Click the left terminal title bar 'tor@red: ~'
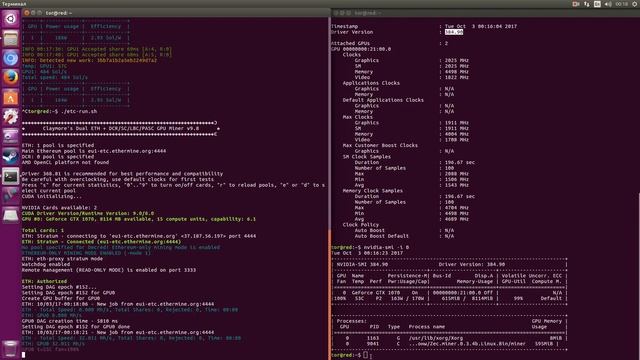The width and height of the screenshot is (640, 360). click(x=59, y=13)
